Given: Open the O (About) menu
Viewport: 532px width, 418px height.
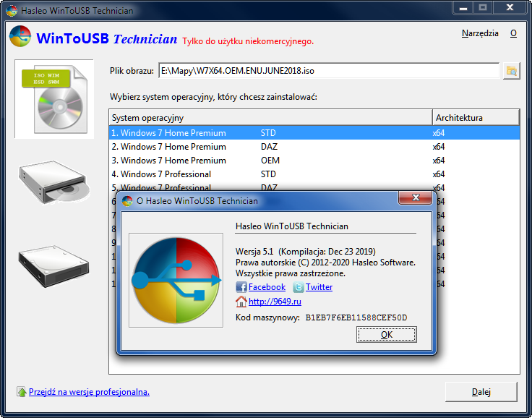Looking at the screenshot, I should click(x=513, y=33).
